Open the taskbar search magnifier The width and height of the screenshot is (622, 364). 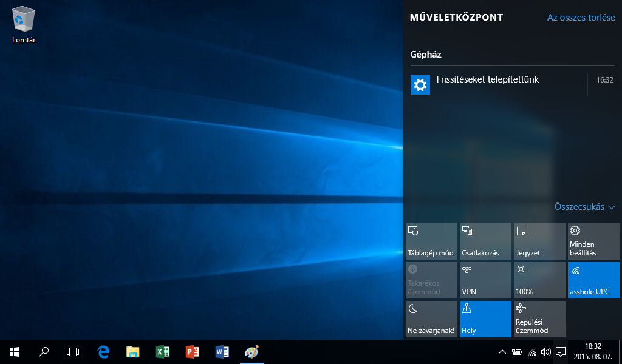click(44, 351)
